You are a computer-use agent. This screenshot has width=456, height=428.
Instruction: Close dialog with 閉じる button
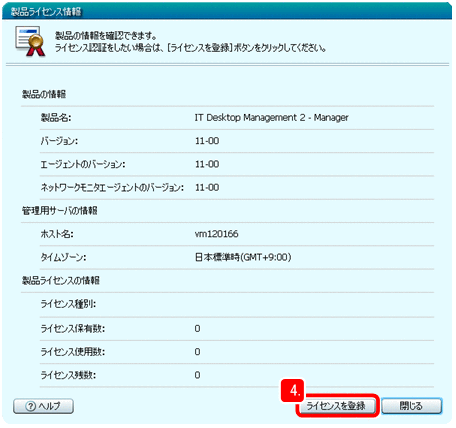pyautogui.click(x=412, y=406)
